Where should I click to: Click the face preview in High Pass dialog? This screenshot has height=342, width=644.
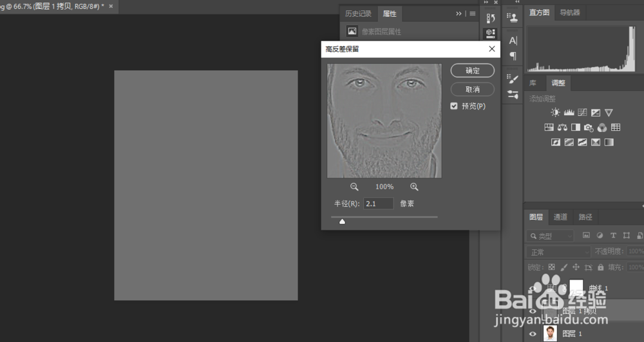point(384,120)
